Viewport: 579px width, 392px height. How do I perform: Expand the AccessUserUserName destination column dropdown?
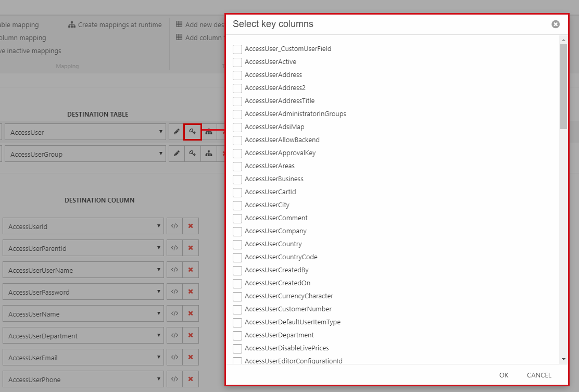(83, 270)
